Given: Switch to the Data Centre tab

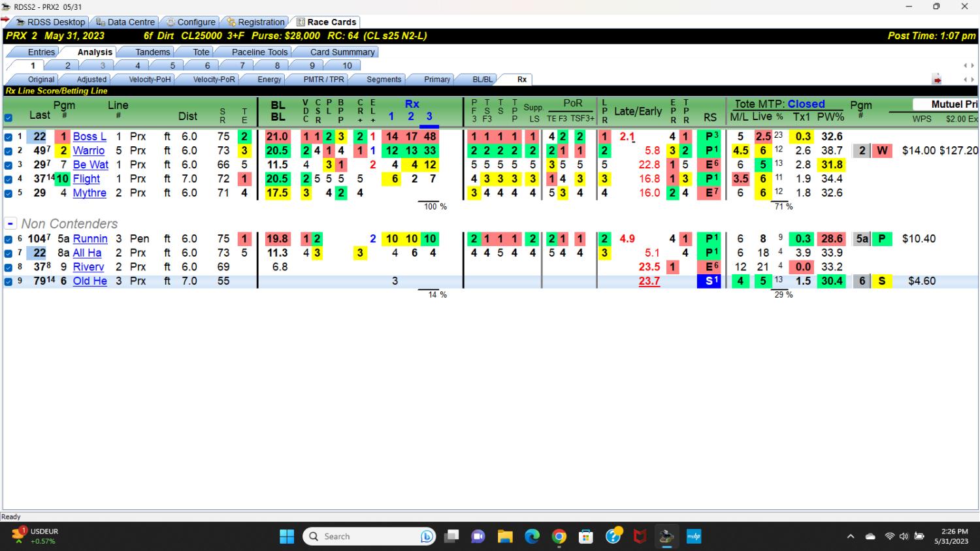Looking at the screenshot, I should pyautogui.click(x=125, y=22).
